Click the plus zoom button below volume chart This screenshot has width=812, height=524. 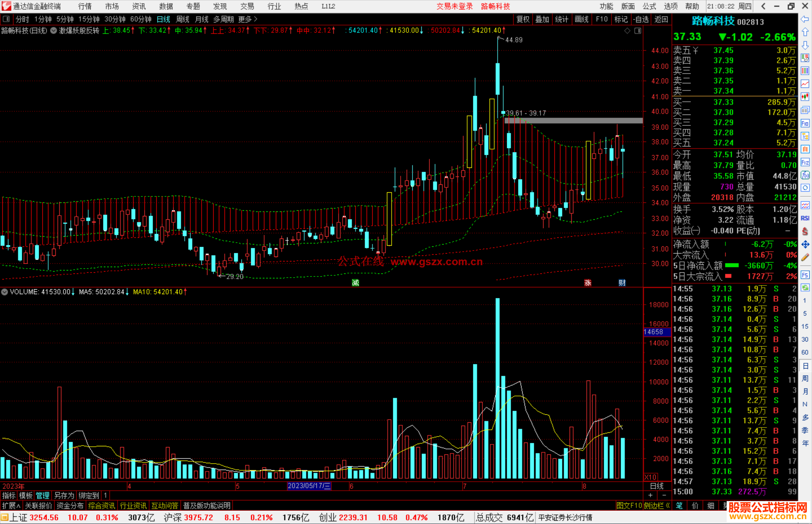pyautogui.click(x=651, y=495)
